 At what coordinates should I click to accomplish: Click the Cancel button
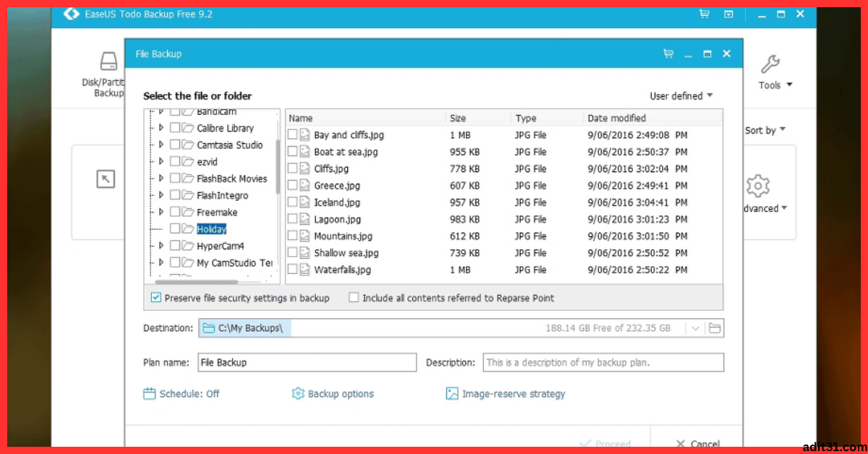point(696,444)
